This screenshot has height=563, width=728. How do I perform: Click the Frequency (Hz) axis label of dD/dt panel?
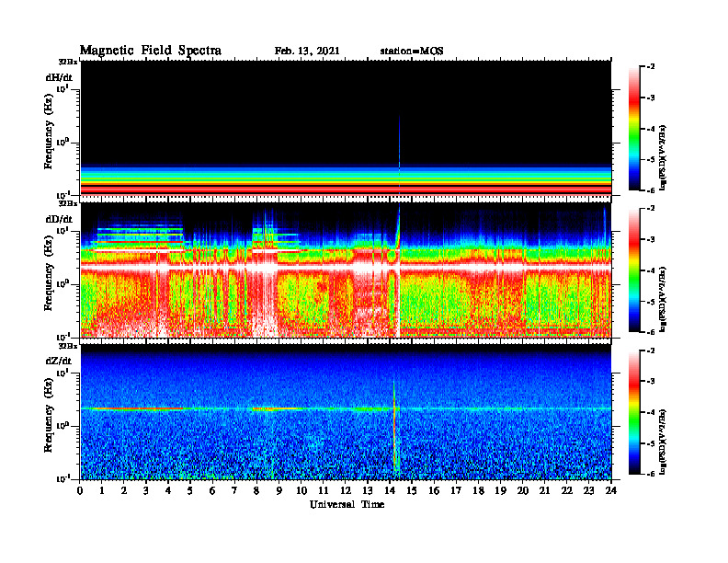pyautogui.click(x=49, y=273)
